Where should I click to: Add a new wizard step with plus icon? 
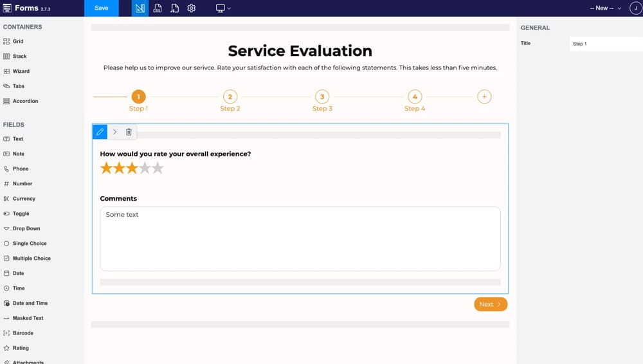(x=485, y=96)
